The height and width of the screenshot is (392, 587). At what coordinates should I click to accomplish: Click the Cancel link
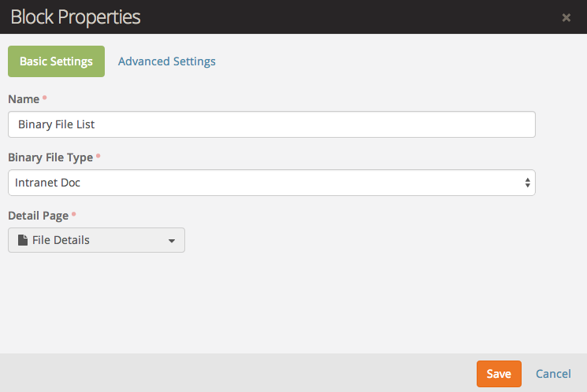(553, 374)
